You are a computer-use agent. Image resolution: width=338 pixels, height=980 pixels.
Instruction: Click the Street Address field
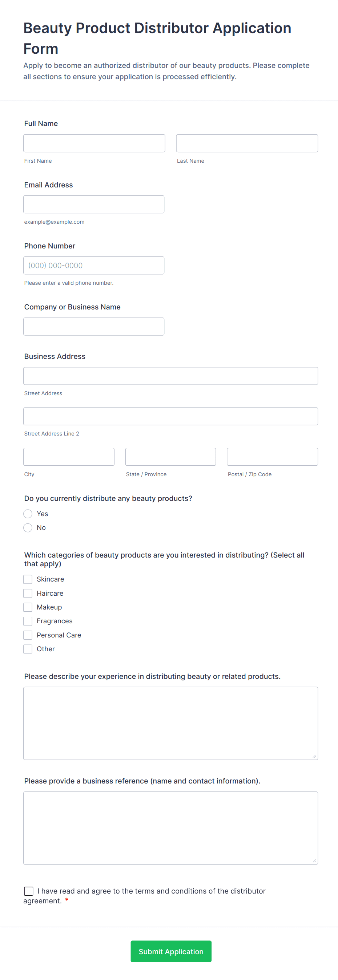(x=170, y=376)
